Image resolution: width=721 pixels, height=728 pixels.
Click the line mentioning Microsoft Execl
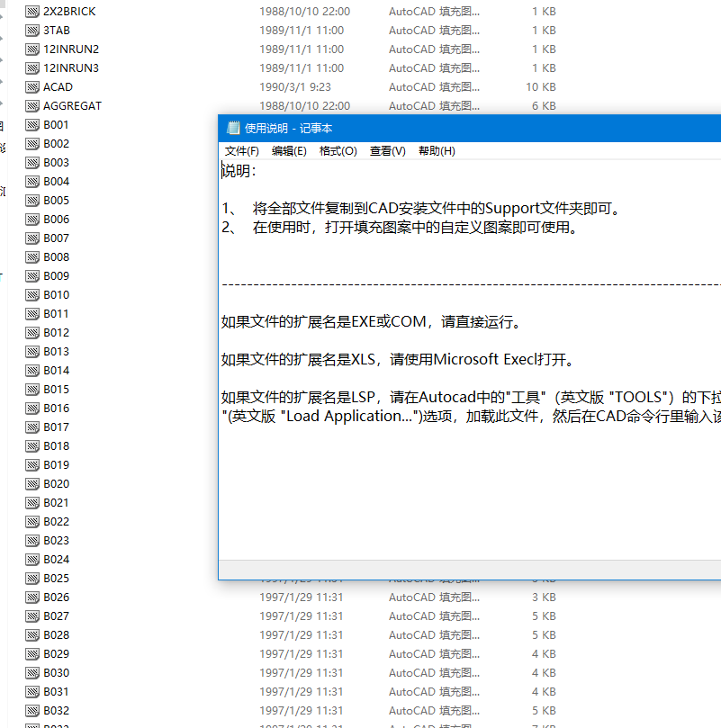tap(398, 359)
